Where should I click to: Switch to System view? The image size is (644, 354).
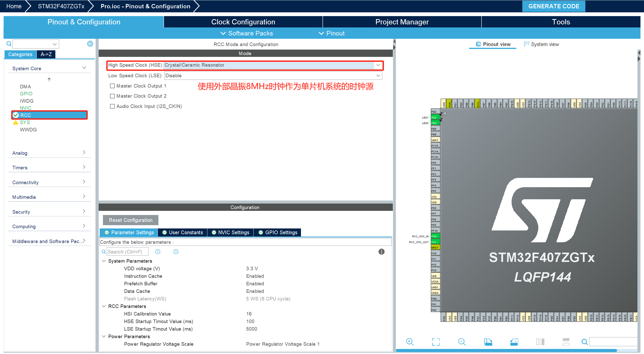pos(541,44)
